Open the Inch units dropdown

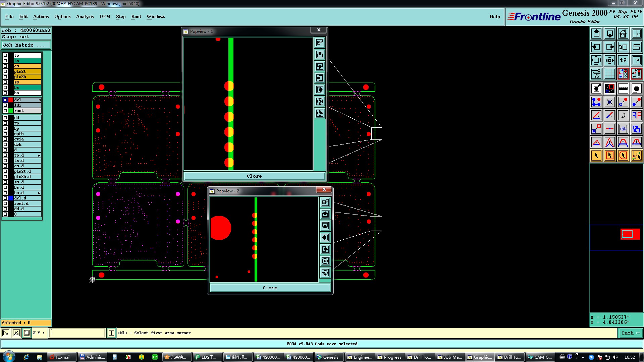631,333
